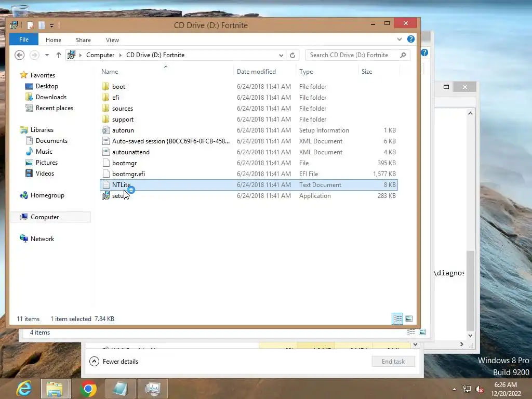Open Recent places in navigation pane
The image size is (532, 399).
(x=54, y=108)
